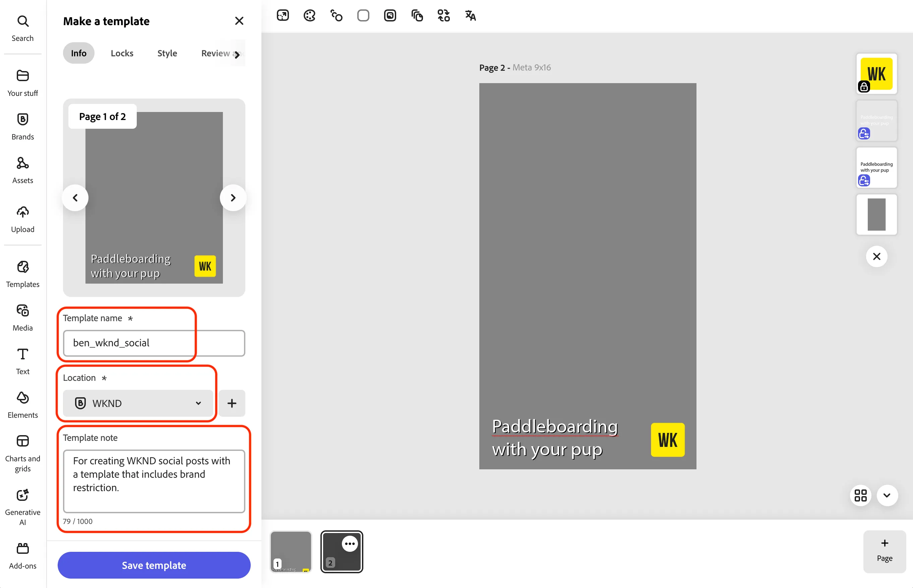Open the Brands panel
913x588 pixels.
tap(22, 126)
